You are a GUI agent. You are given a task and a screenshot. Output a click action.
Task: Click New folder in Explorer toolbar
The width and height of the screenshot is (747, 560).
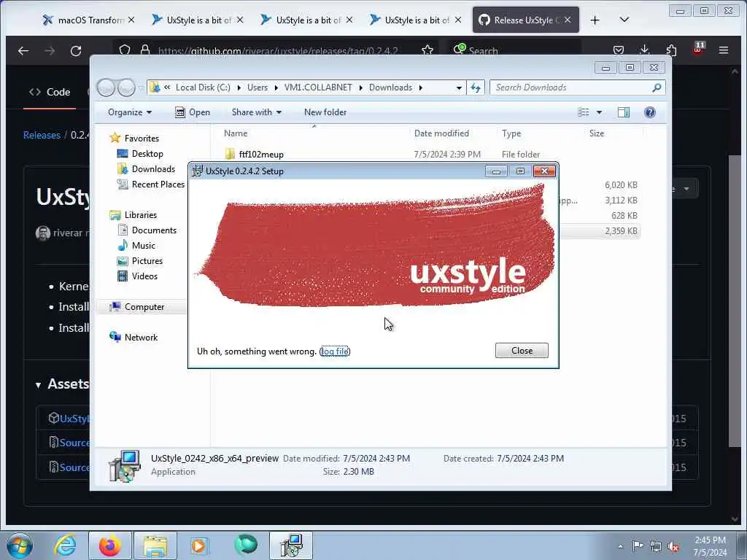coord(325,112)
